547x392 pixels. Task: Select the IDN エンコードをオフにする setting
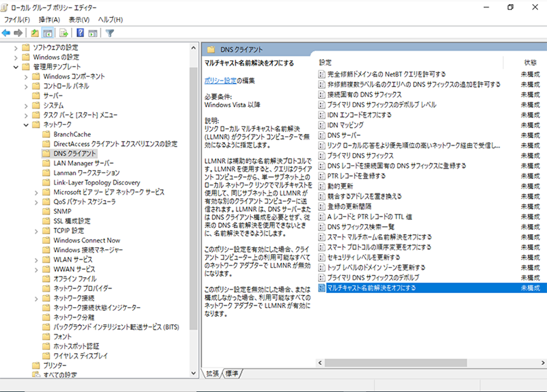pyautogui.click(x=360, y=115)
